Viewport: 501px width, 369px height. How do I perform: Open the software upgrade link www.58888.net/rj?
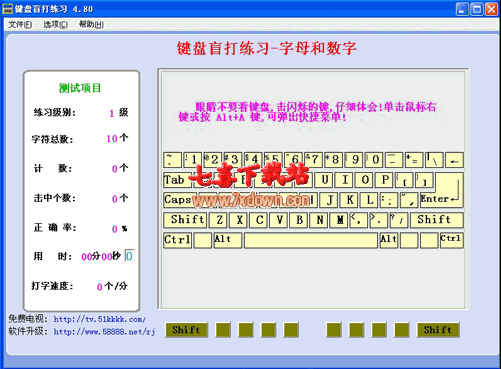[104, 332]
